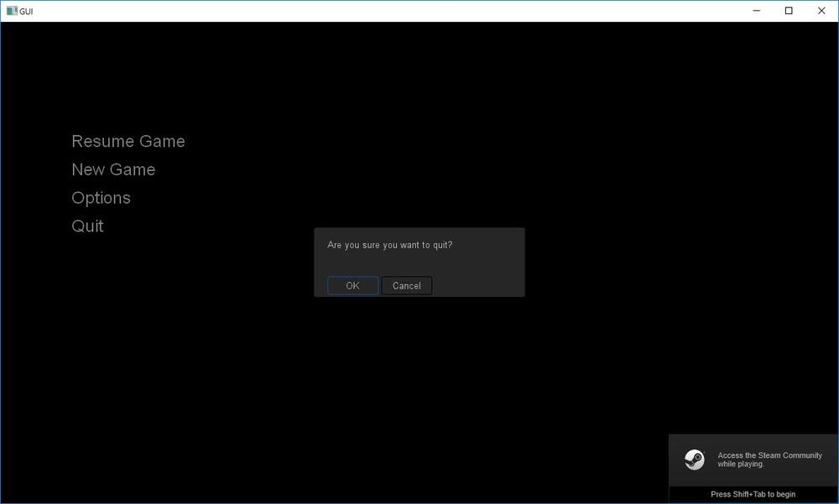Maximize the GUI window
The width and height of the screenshot is (839, 504).
tap(789, 11)
